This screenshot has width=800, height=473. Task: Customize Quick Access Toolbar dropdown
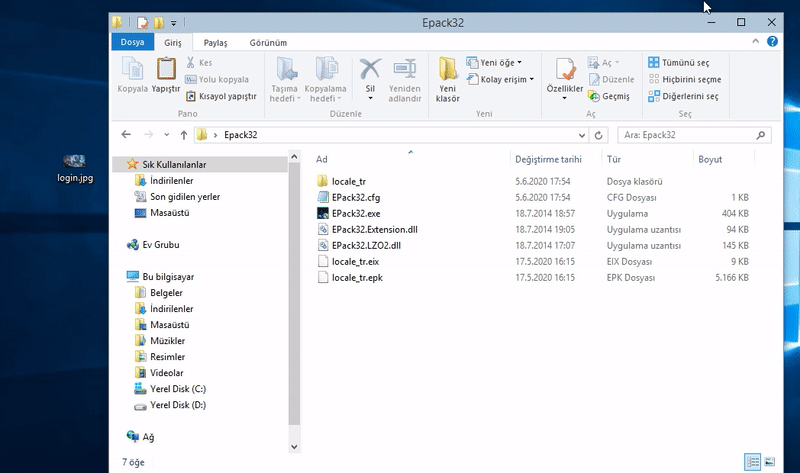click(173, 23)
